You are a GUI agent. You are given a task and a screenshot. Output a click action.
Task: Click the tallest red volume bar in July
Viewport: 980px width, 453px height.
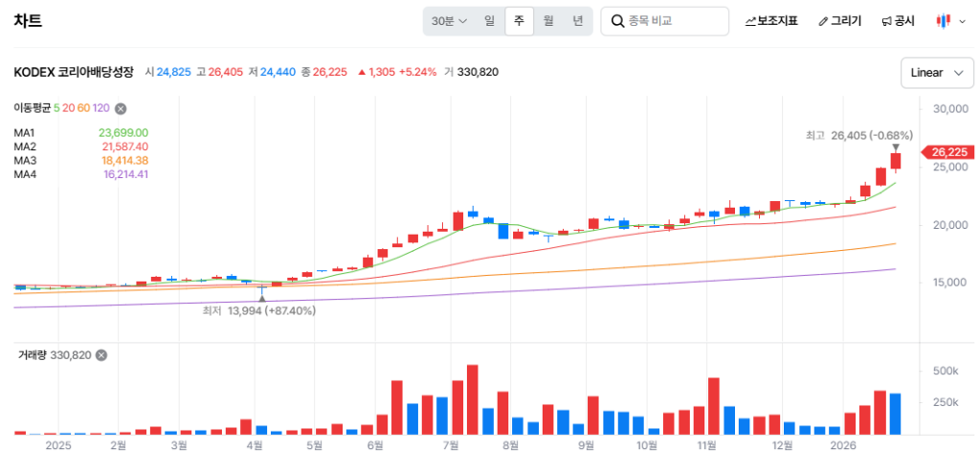[472, 399]
